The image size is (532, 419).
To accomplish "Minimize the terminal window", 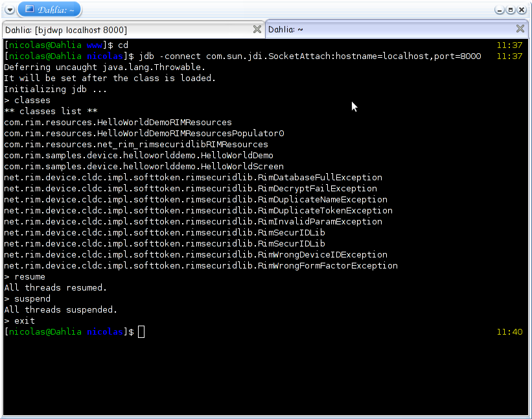I will 500,10.
